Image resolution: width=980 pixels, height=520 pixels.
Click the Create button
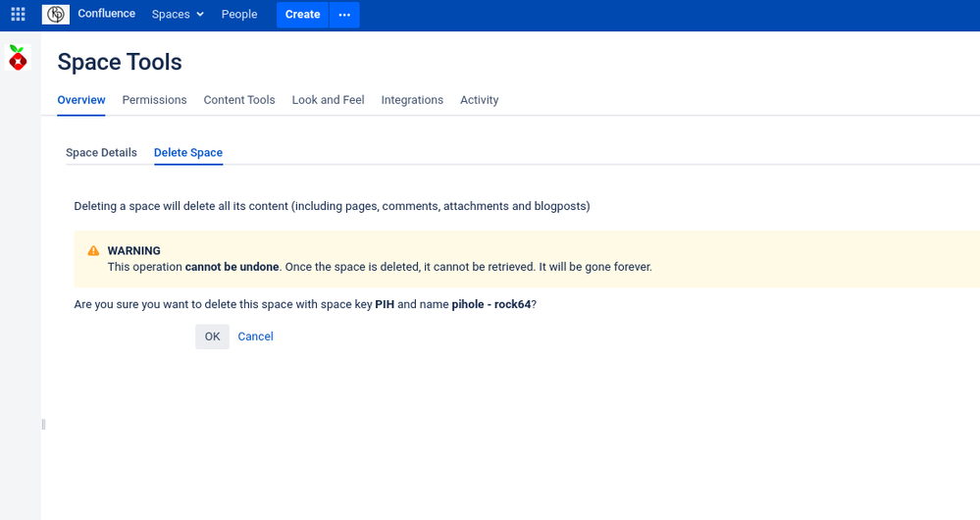pyautogui.click(x=302, y=15)
